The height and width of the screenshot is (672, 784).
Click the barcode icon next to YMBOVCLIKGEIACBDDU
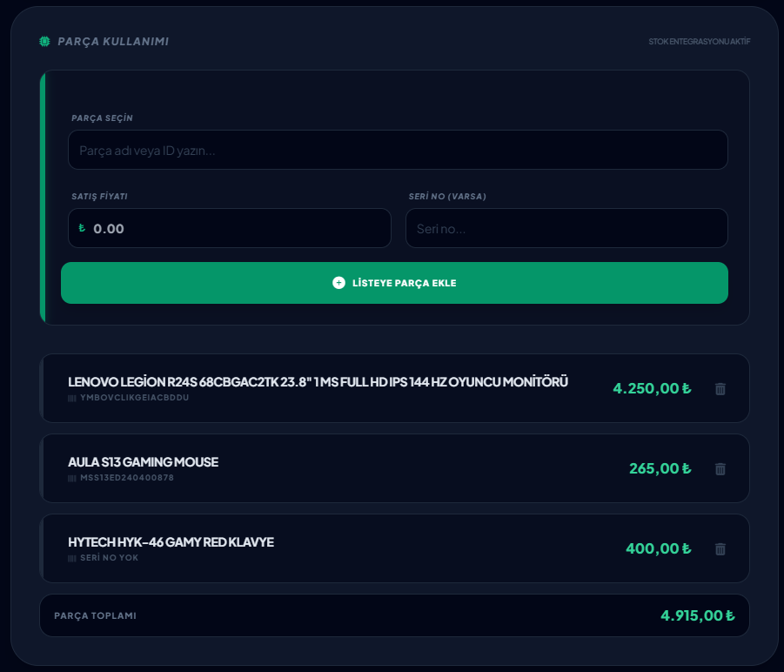[72, 398]
